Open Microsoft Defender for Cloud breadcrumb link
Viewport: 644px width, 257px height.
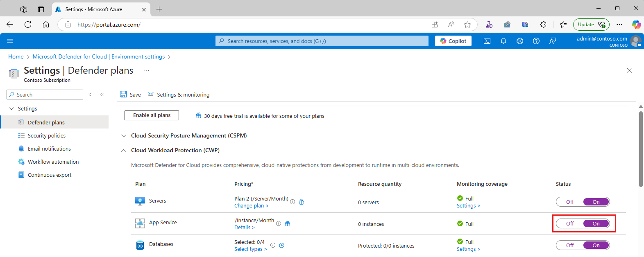pyautogui.click(x=99, y=56)
